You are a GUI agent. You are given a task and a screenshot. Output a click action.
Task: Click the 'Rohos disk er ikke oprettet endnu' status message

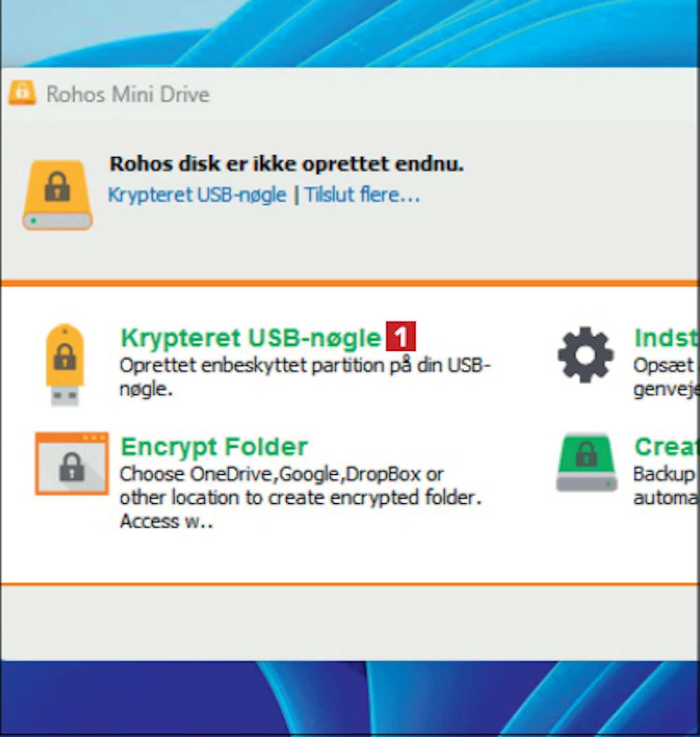click(x=287, y=164)
